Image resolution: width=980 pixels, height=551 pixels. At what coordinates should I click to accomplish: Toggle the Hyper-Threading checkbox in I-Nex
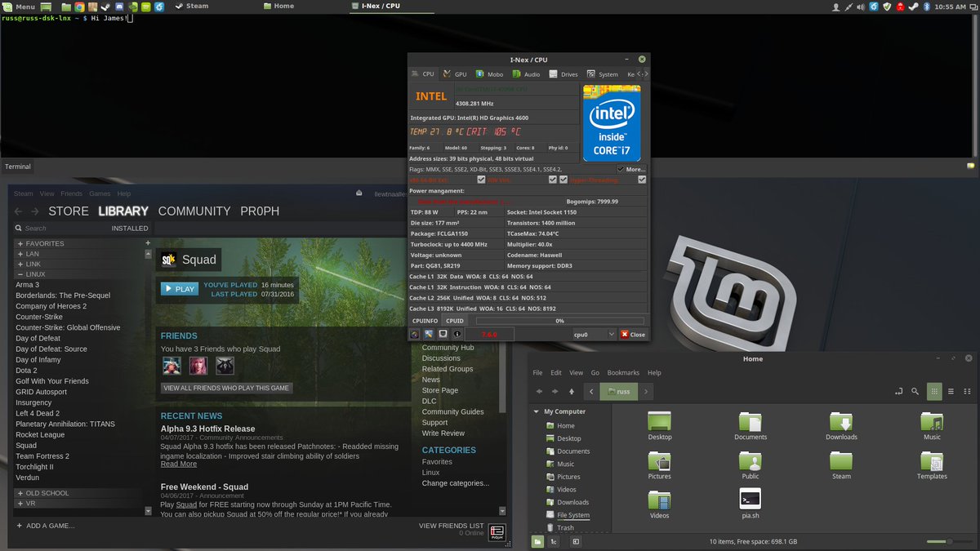(641, 180)
